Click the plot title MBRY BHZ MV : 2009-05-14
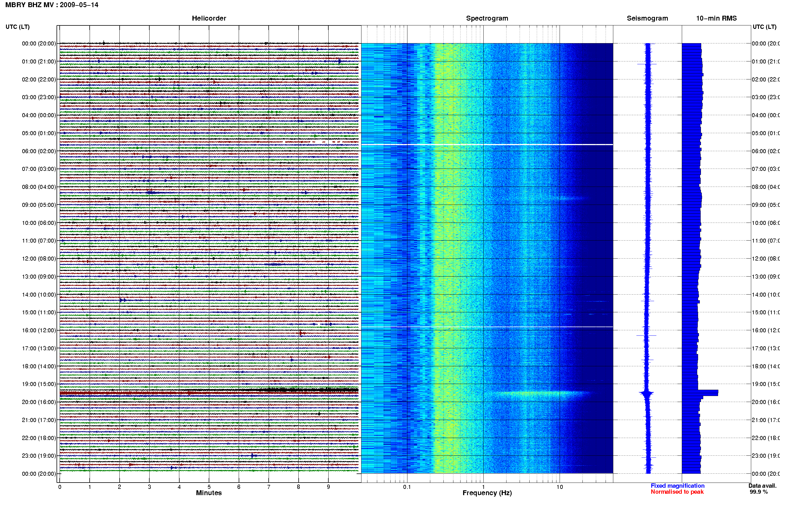This screenshot has height=508, width=812. point(52,5)
